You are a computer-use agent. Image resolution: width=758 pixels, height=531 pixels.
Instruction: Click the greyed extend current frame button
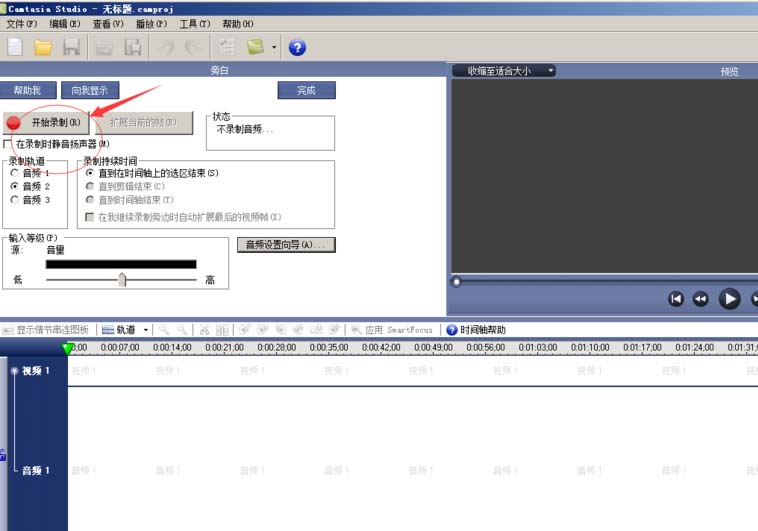point(144,123)
